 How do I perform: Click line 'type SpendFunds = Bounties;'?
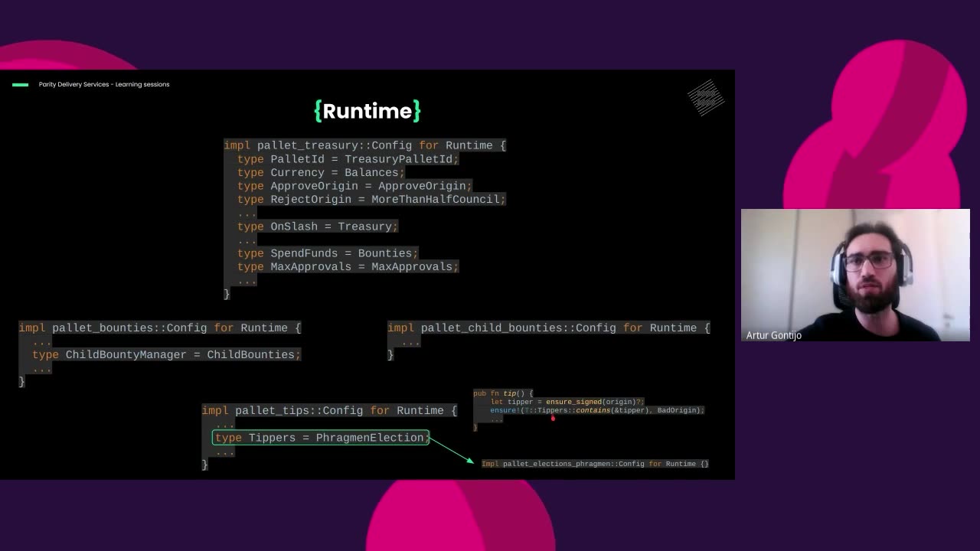pos(328,253)
